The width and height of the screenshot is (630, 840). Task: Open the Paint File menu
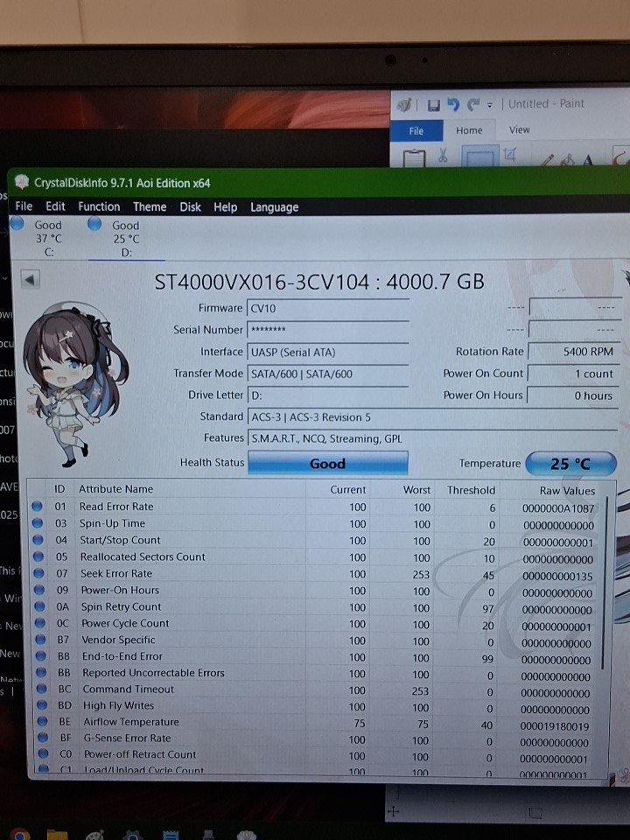pos(416,130)
